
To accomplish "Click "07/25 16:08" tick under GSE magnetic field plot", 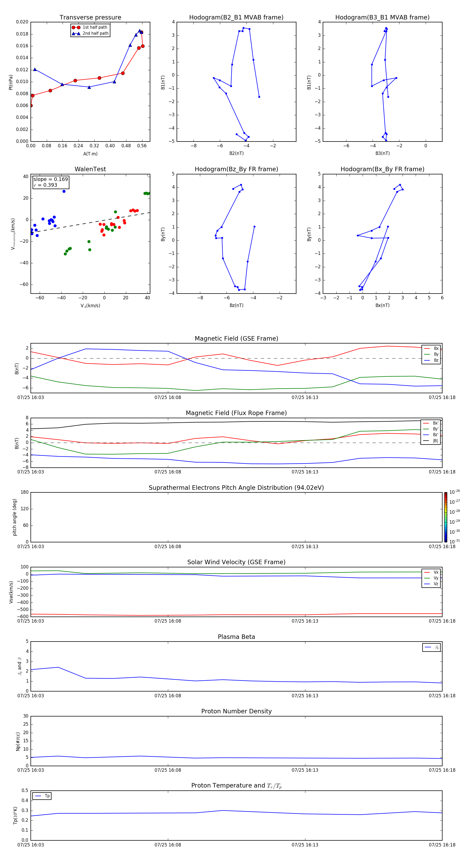I will pyautogui.click(x=168, y=398).
